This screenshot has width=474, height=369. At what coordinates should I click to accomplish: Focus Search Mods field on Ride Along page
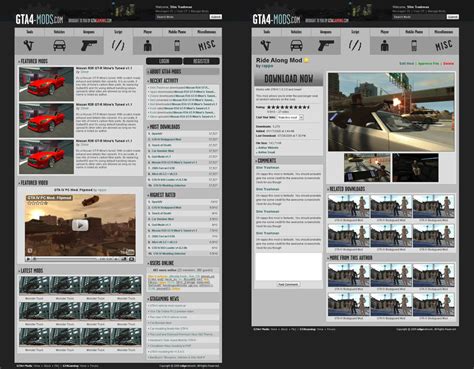pyautogui.click(x=419, y=17)
